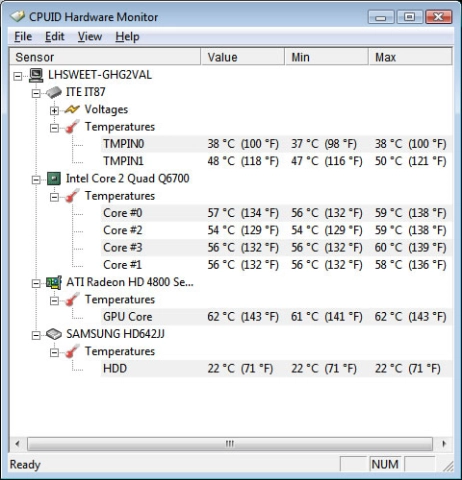The height and width of the screenshot is (480, 462).
Task: Click TMPIN0 min value 37 °C (98 °F)
Action: [x=324, y=144]
